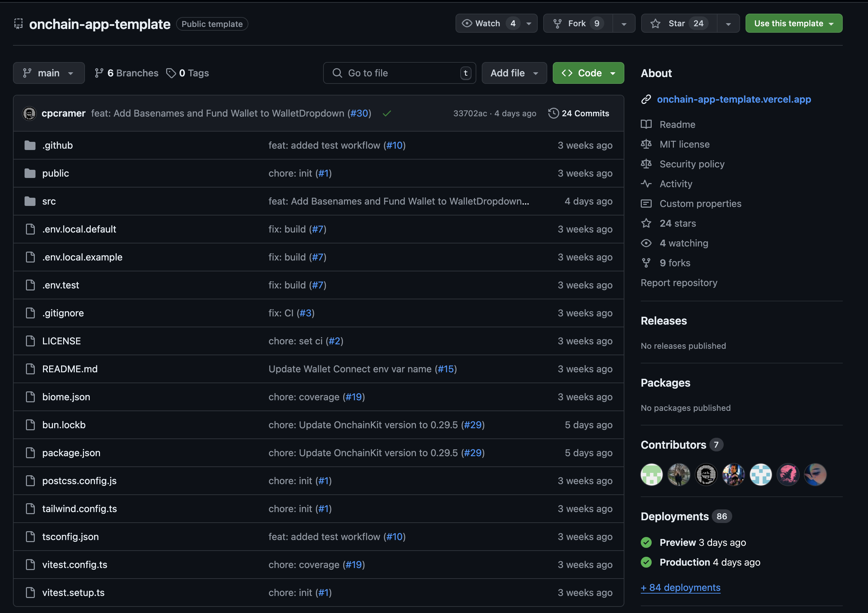Open biome.json file

(66, 397)
